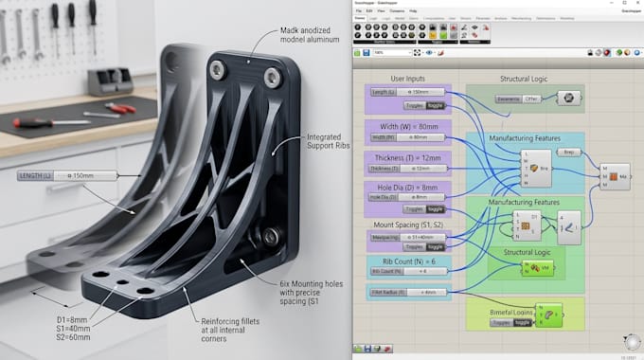Image resolution: width=644 pixels, height=360 pixels.
Task: Click the red shaded preview icon
Action: coord(607,53)
